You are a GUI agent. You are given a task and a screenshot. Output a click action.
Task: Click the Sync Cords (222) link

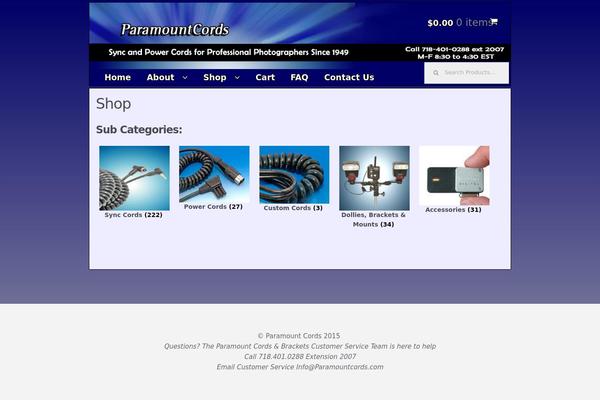click(134, 215)
